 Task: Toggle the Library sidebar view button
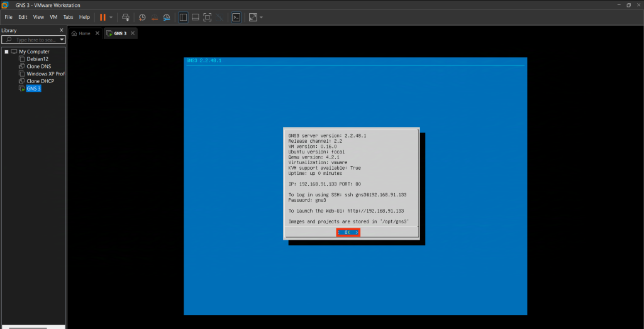(x=183, y=17)
